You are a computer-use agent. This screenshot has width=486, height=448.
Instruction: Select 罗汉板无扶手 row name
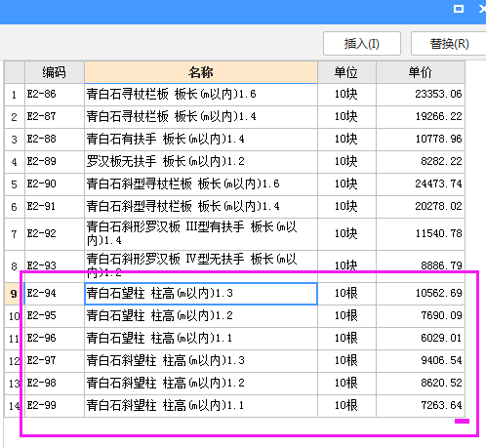click(x=201, y=162)
